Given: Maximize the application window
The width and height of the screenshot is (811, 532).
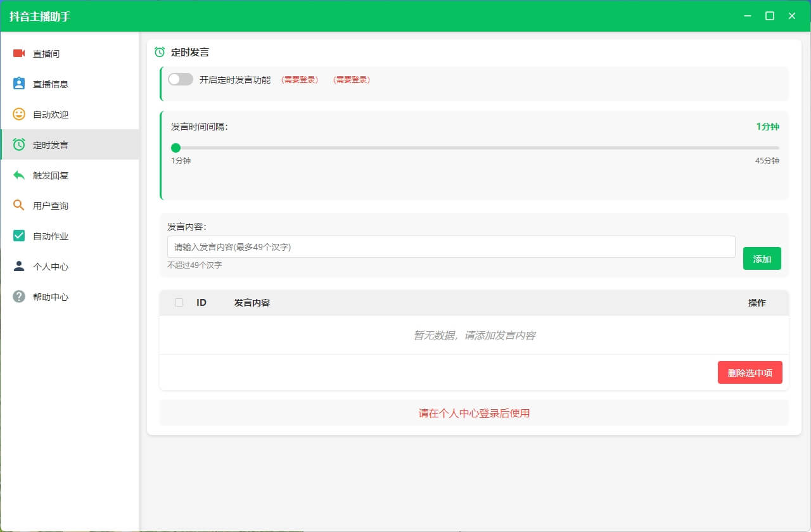Looking at the screenshot, I should coord(770,16).
